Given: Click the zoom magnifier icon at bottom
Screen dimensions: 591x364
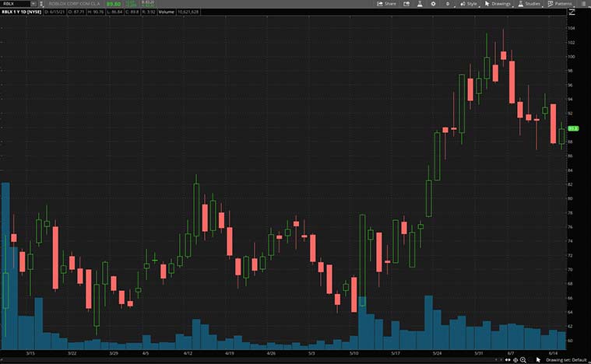Looking at the screenshot, I should click(x=522, y=359).
